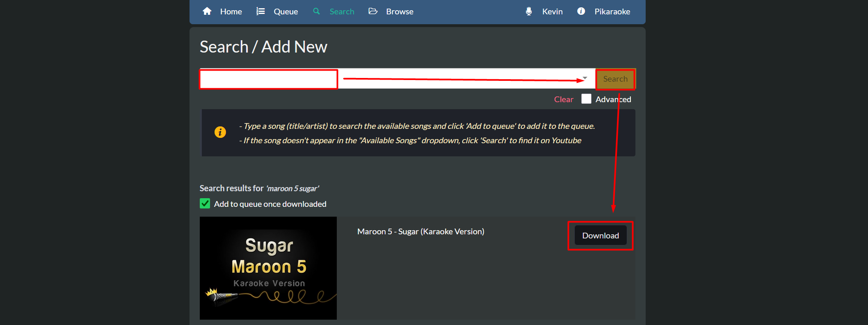Screen dimensions: 868x325
Task: Select the Home label in navigation bar
Action: 231,11
